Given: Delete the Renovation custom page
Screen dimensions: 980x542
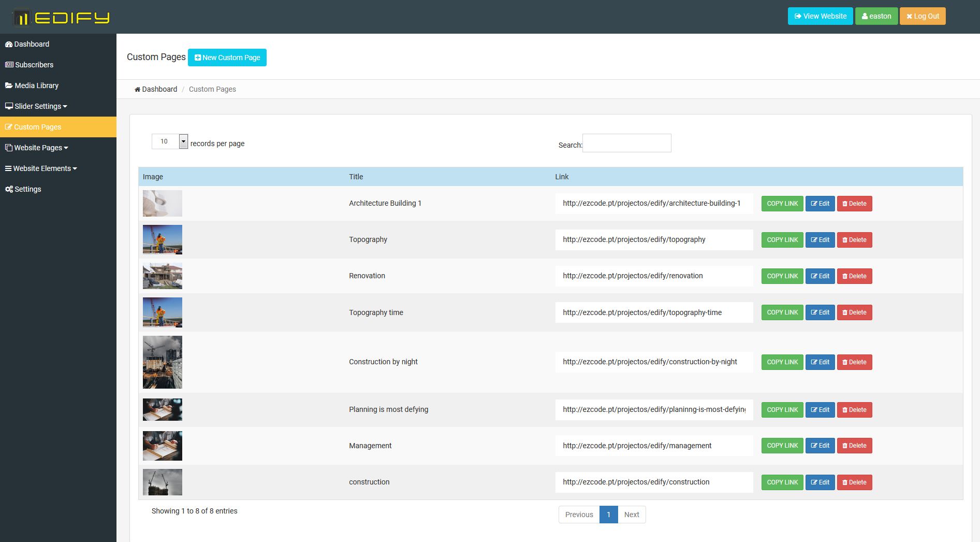Looking at the screenshot, I should (854, 276).
